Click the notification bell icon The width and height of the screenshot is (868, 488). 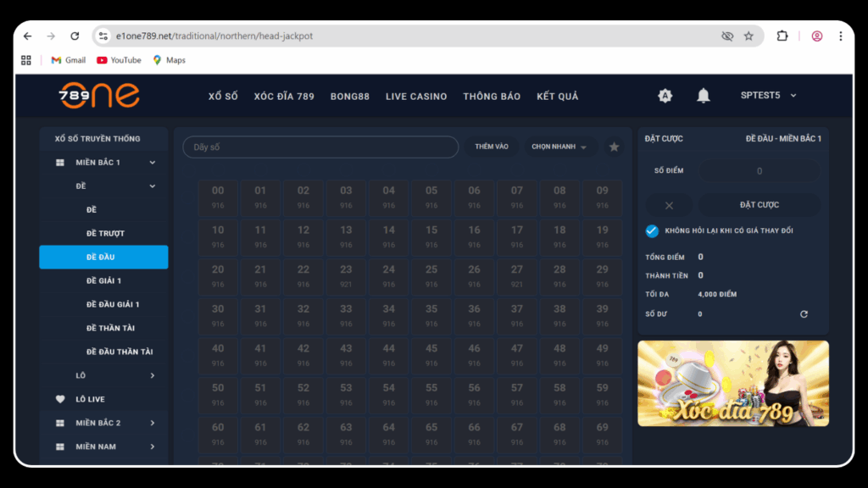(703, 96)
